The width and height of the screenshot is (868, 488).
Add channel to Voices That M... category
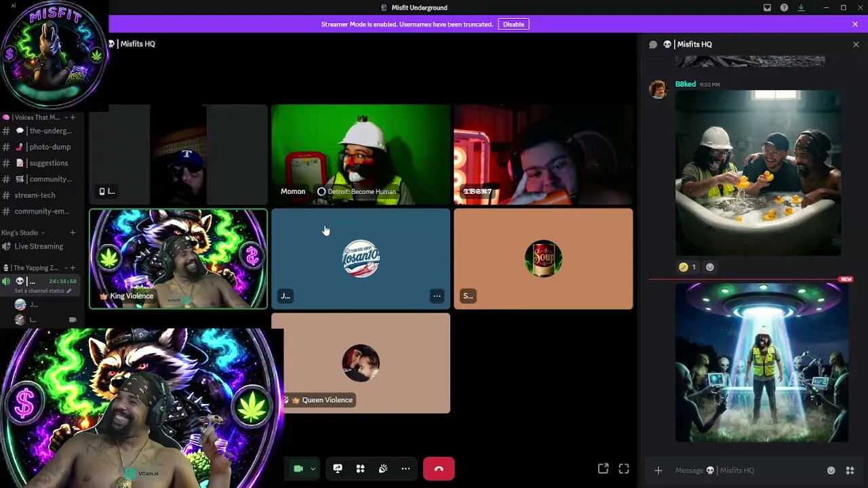click(73, 117)
